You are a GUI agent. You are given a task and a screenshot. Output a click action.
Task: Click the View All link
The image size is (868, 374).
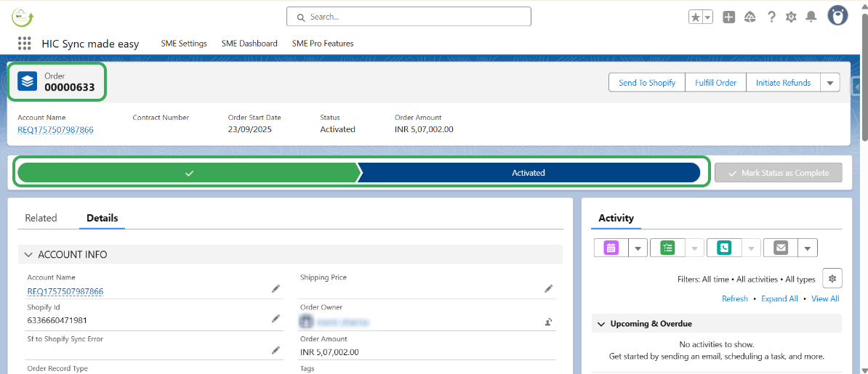point(825,298)
